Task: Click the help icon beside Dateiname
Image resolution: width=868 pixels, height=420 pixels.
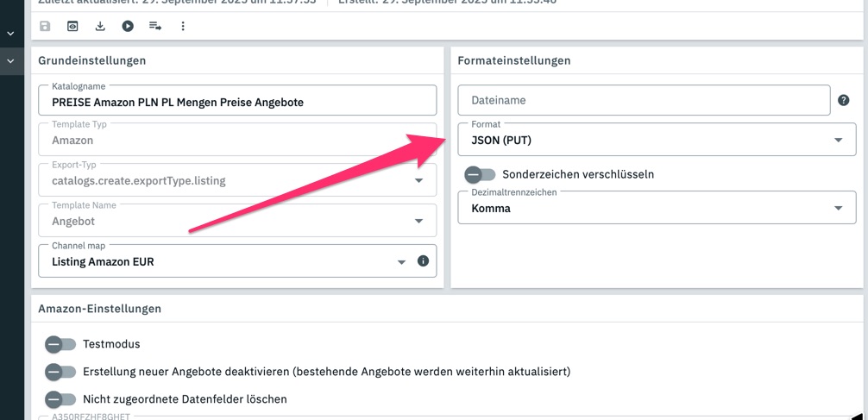Action: pyautogui.click(x=844, y=101)
